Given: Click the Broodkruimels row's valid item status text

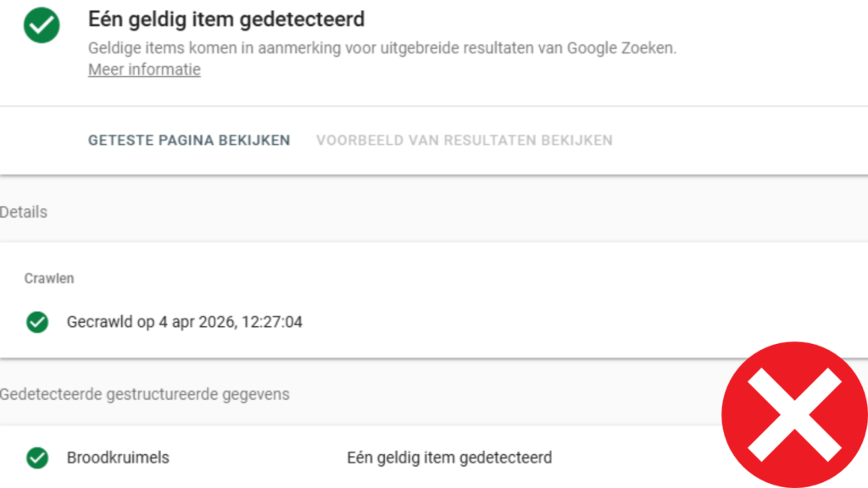Looking at the screenshot, I should (x=449, y=458).
